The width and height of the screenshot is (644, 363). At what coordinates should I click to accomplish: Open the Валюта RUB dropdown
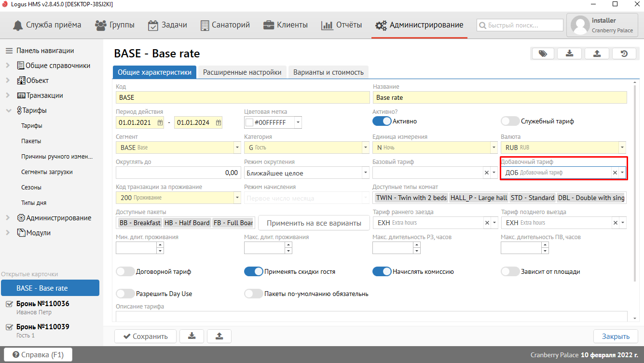[x=622, y=148]
